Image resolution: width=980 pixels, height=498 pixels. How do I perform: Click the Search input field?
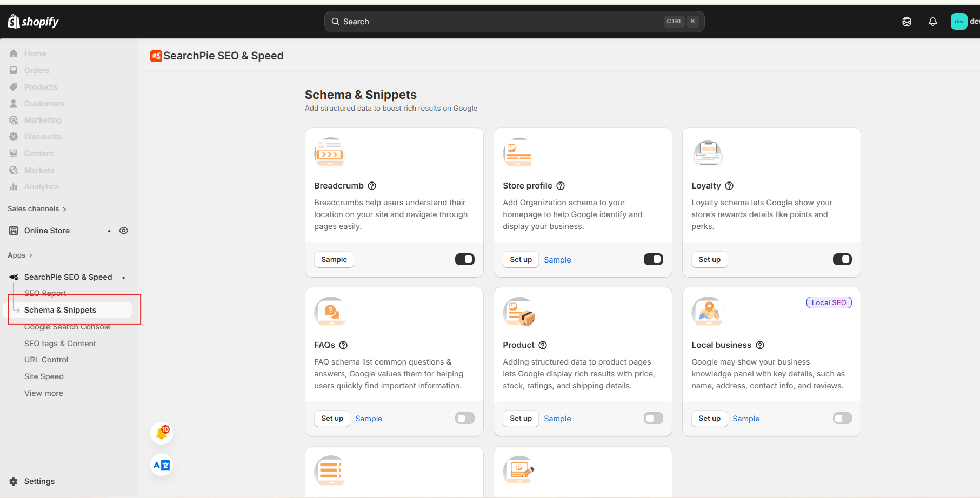click(503, 22)
